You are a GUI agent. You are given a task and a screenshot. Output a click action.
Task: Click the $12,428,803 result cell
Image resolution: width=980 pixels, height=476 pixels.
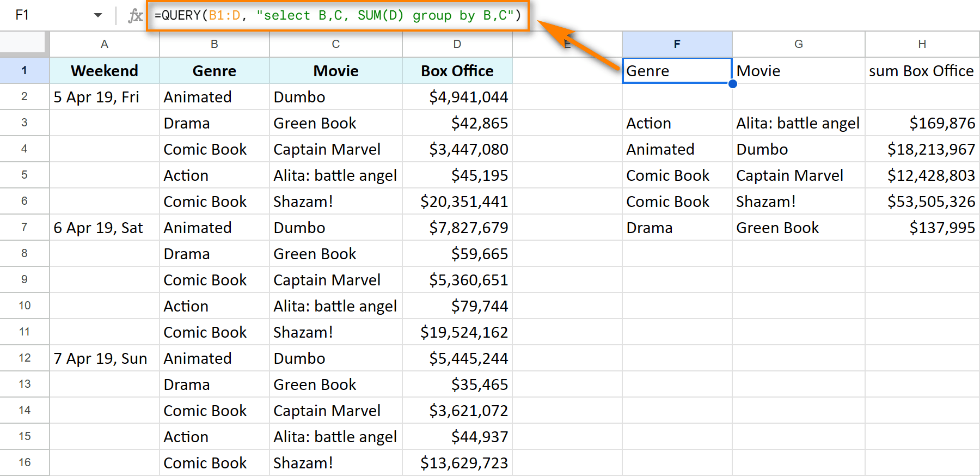pos(922,175)
